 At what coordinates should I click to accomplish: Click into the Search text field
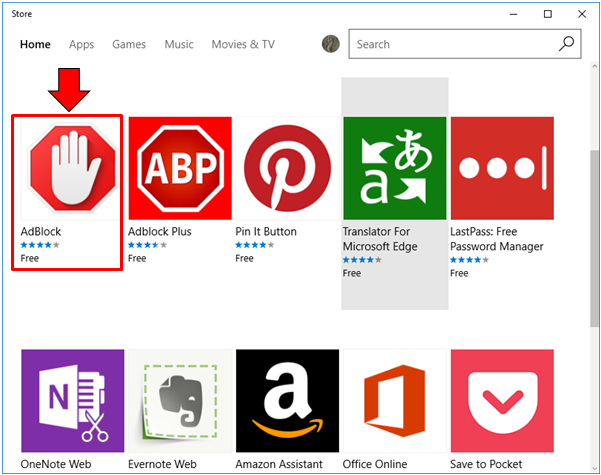(450, 44)
